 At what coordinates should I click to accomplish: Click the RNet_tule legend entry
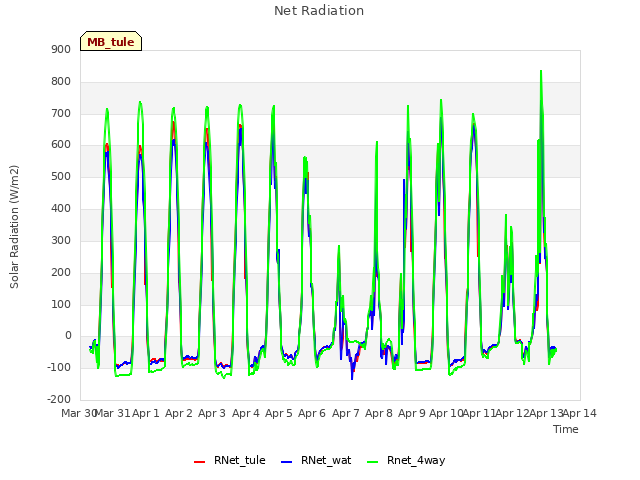click(230, 460)
